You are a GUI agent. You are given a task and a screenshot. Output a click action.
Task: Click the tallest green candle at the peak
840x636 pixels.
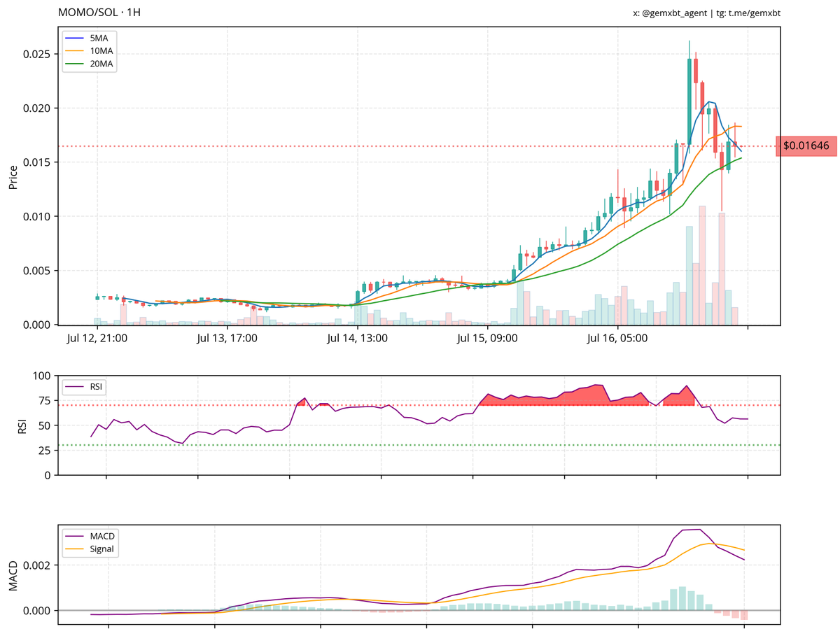coord(689,101)
